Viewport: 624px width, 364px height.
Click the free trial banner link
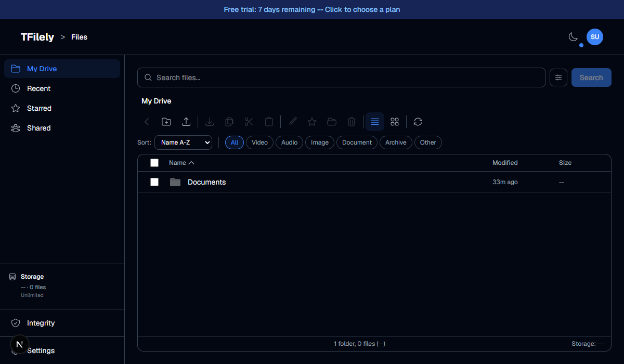point(312,9)
